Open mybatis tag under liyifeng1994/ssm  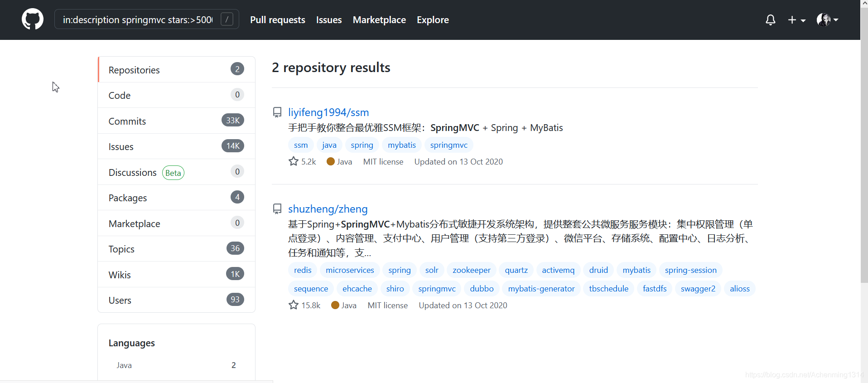(402, 145)
